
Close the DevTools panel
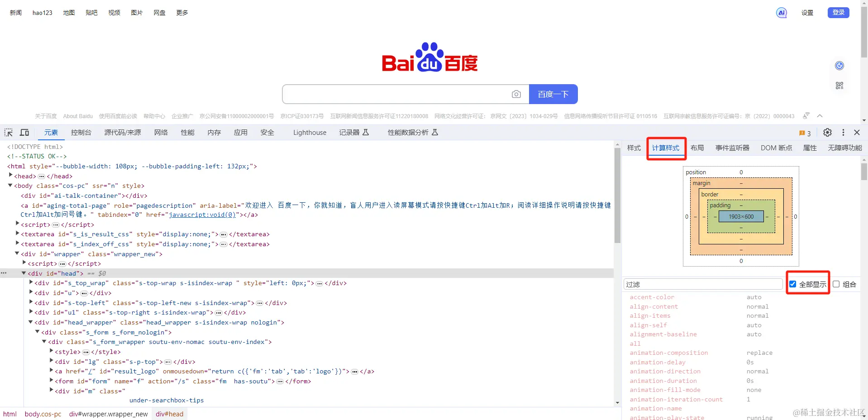click(x=857, y=133)
